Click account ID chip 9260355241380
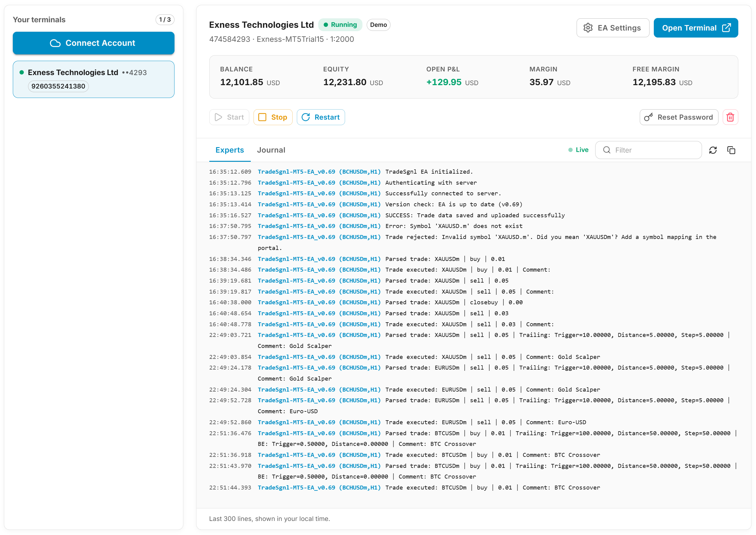756x535 pixels. [58, 86]
